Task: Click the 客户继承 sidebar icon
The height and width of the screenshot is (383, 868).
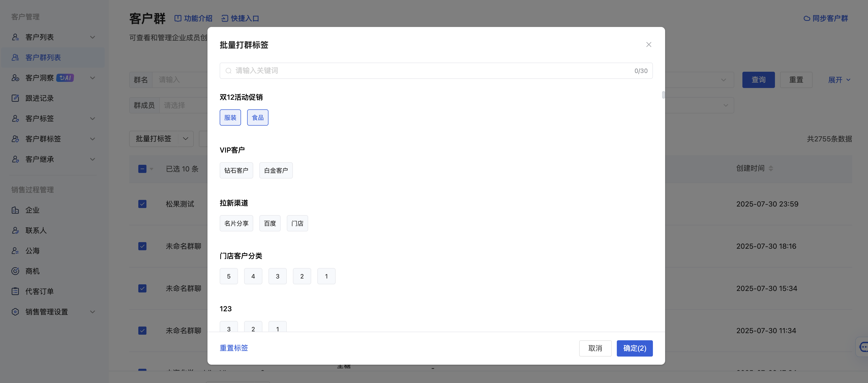Action: tap(15, 159)
